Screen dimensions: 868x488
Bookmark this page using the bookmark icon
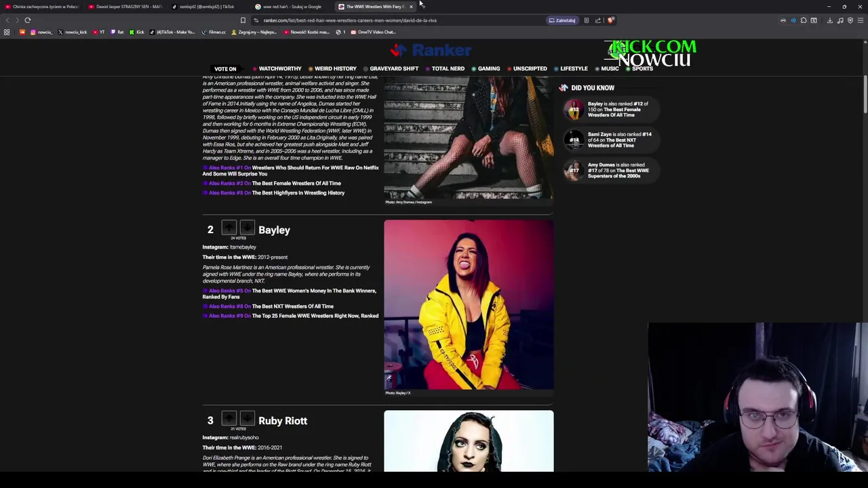tap(243, 20)
